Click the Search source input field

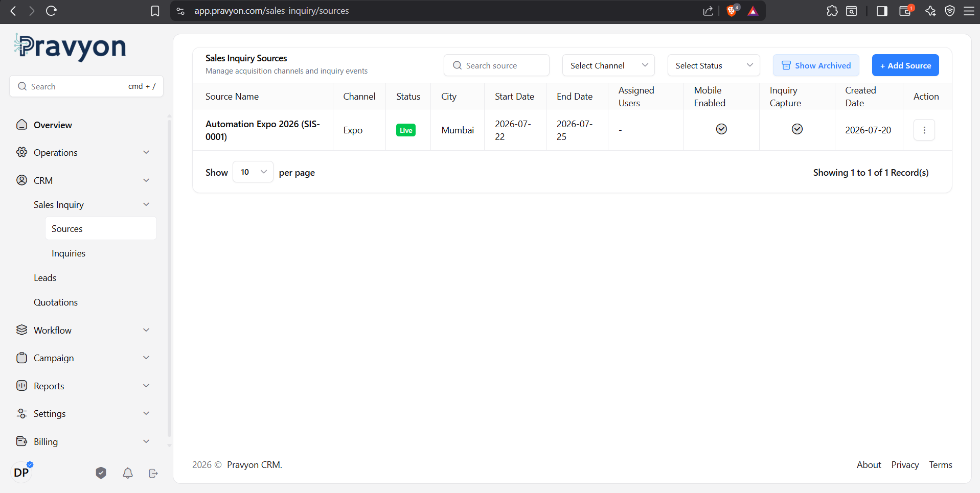(x=496, y=65)
